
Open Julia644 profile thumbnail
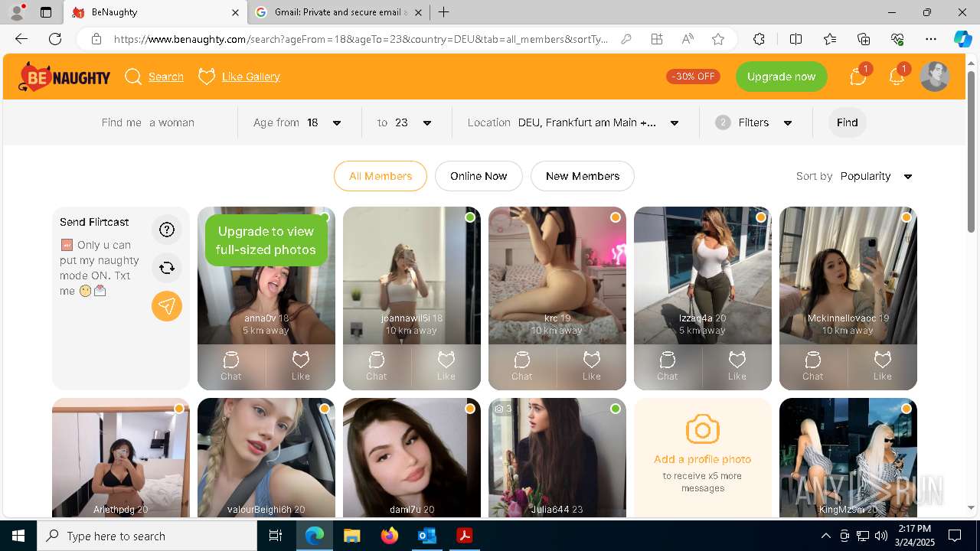point(557,457)
